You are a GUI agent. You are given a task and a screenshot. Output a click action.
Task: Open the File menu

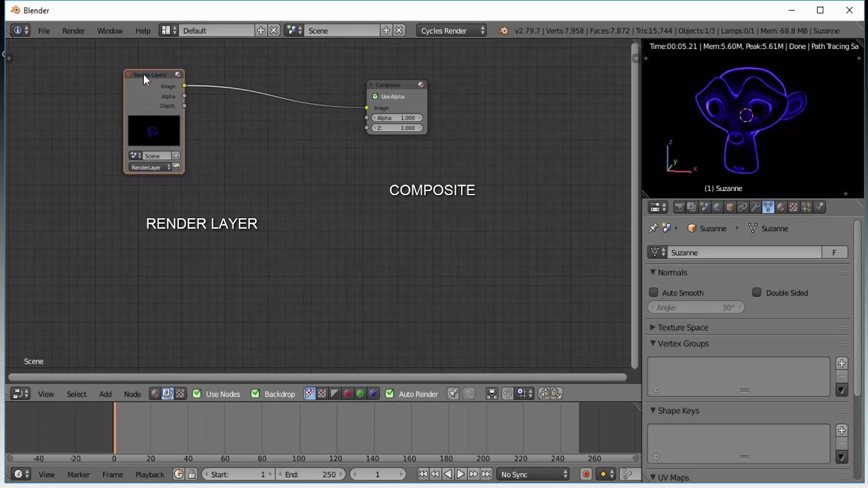43,30
